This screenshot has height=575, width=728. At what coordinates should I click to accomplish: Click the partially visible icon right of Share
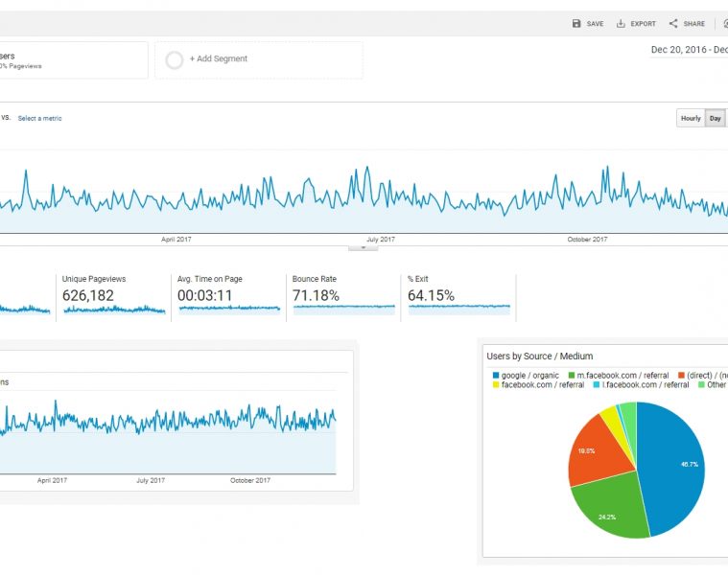[724, 24]
